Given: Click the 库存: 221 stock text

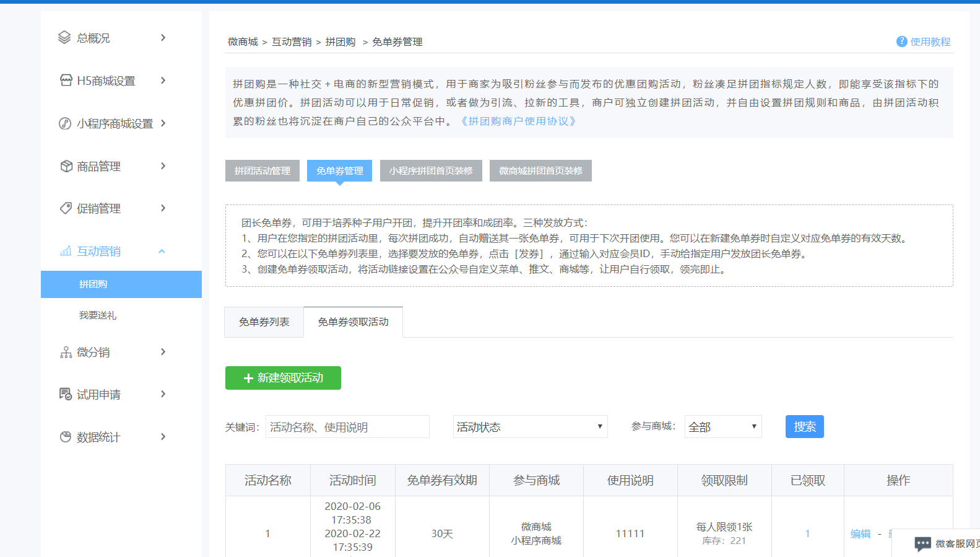Looking at the screenshot, I should [x=724, y=541].
